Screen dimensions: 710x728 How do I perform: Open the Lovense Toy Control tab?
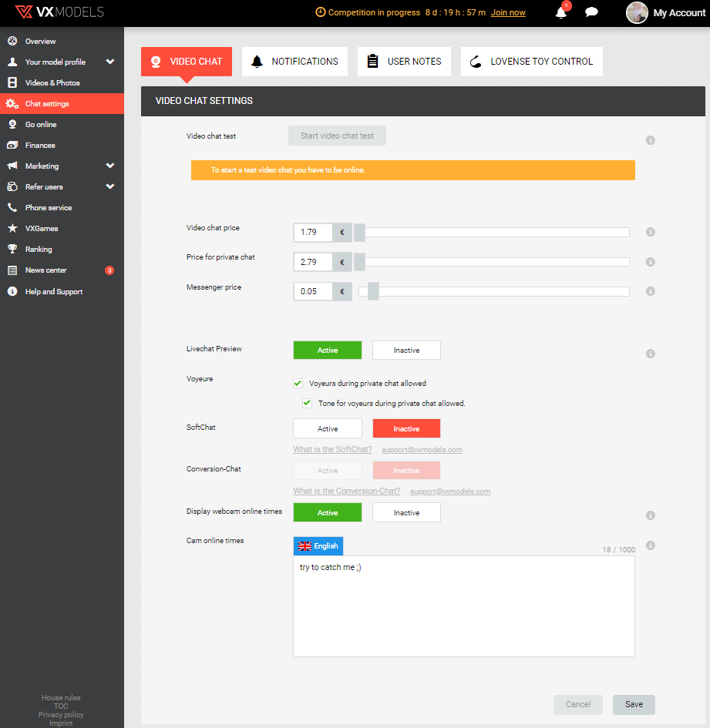[531, 62]
